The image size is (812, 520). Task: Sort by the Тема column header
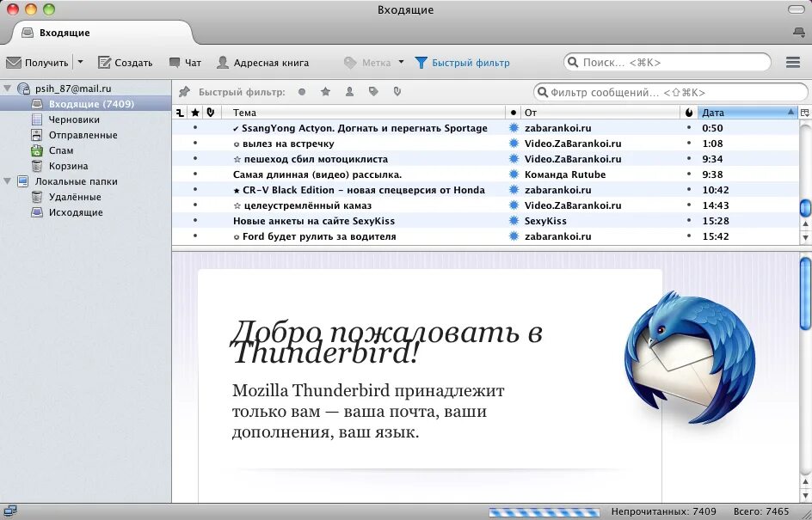coord(364,113)
